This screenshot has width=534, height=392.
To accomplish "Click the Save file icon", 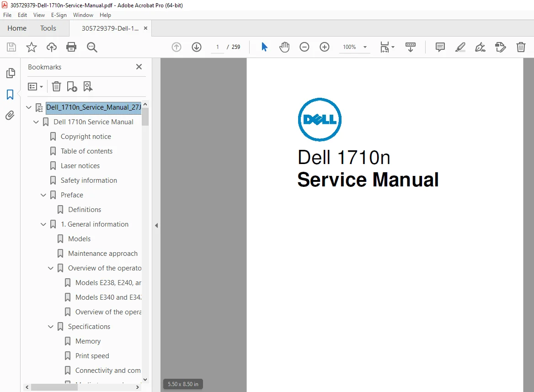I will (x=11, y=47).
